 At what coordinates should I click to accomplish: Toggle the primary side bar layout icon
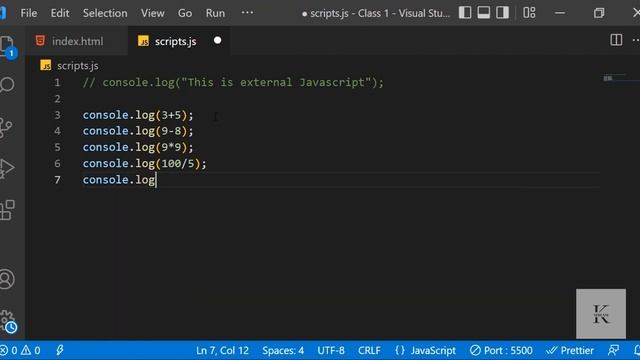click(465, 13)
